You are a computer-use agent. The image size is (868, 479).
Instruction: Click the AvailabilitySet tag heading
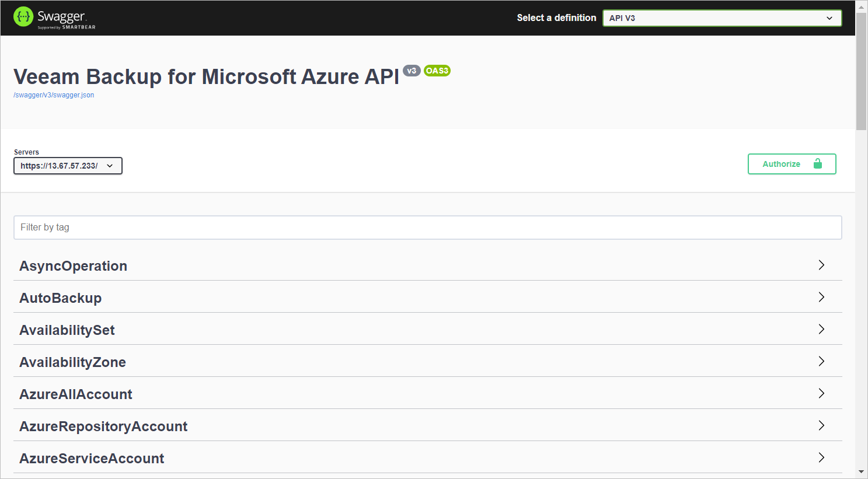67,330
